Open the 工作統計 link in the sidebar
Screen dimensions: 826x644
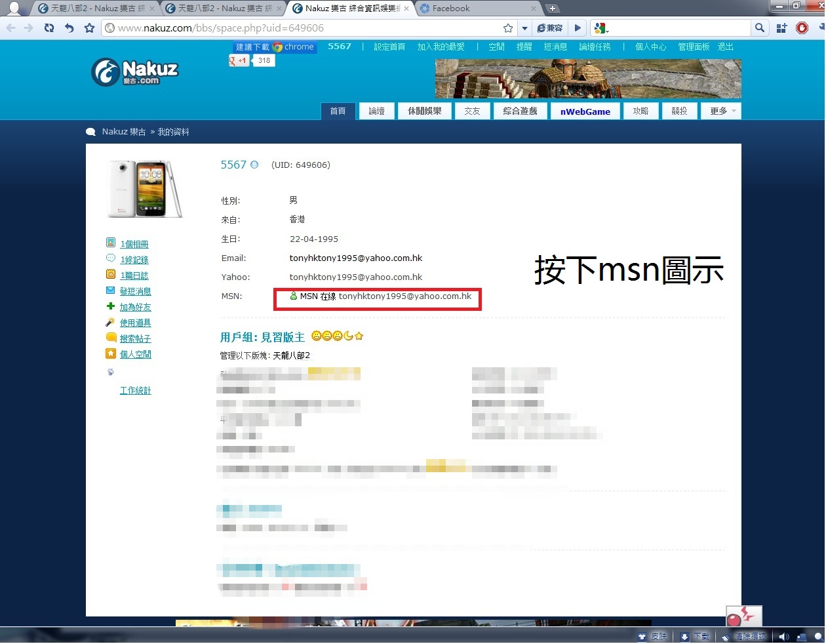point(135,391)
